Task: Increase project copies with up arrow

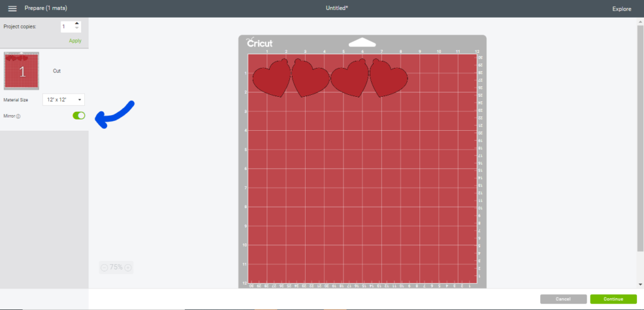Action: [77, 24]
